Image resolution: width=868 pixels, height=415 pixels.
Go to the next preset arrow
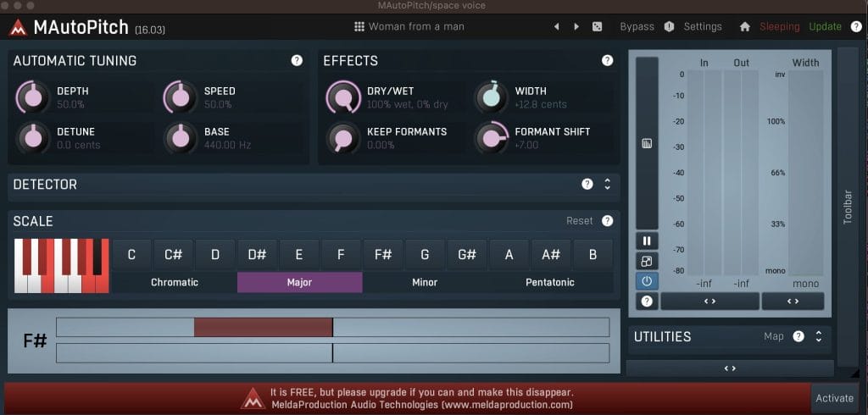pyautogui.click(x=576, y=26)
